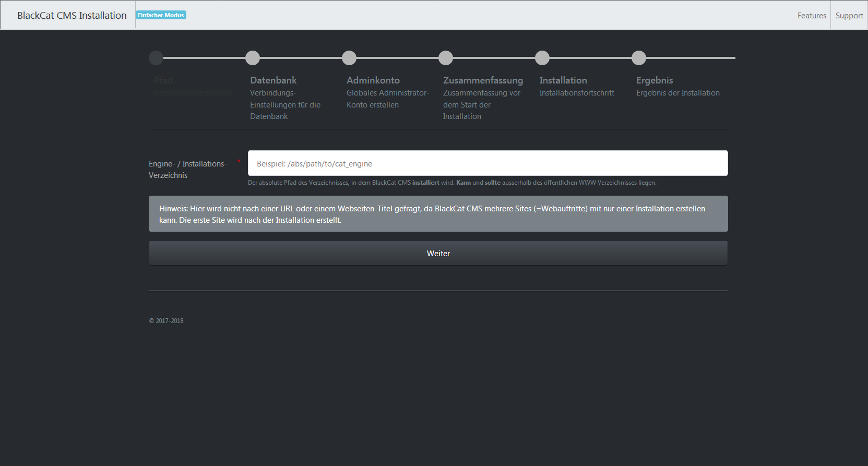Click the Datenbank step circle
Screen dimensions: 868x466
tap(253, 58)
